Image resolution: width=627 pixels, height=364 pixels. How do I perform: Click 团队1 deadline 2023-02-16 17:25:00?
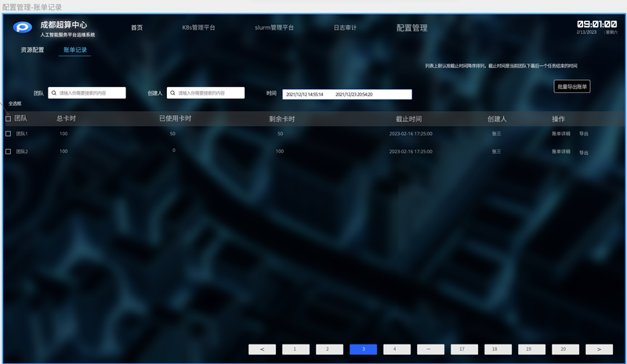[x=411, y=134]
